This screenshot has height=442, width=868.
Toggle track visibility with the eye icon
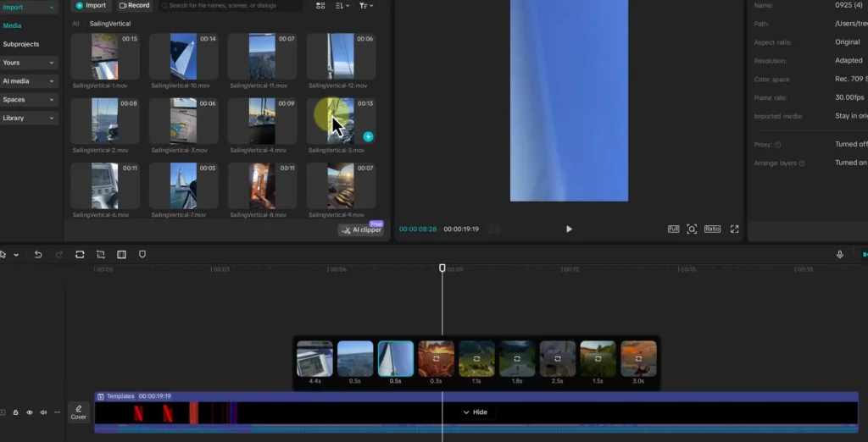tap(30, 412)
